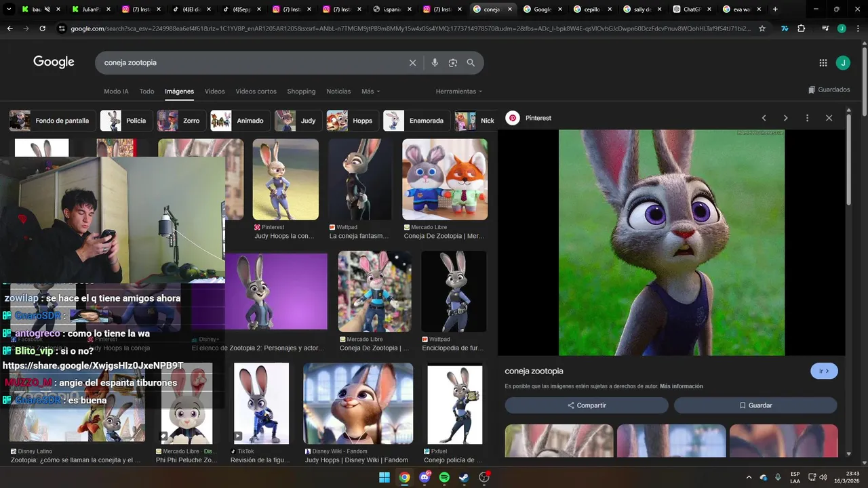Close the image preview panel
The width and height of the screenshot is (868, 488).
(829, 118)
